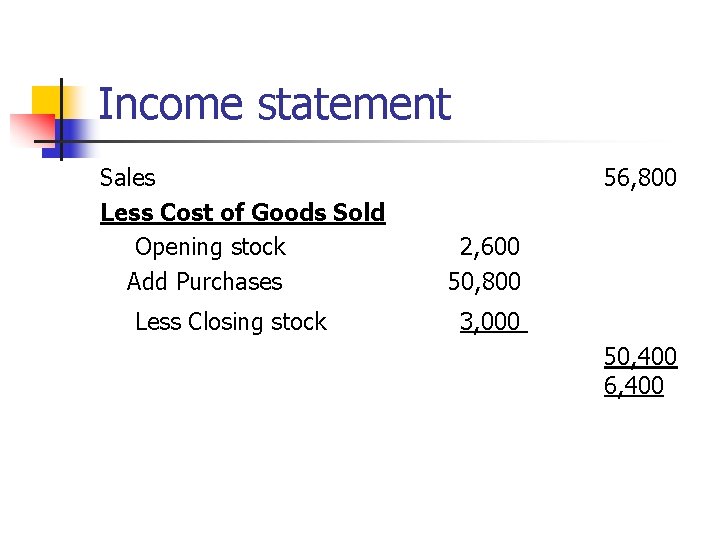This screenshot has width=720, height=540.
Task: Click the 50,800 purchases value
Action: 484,282
